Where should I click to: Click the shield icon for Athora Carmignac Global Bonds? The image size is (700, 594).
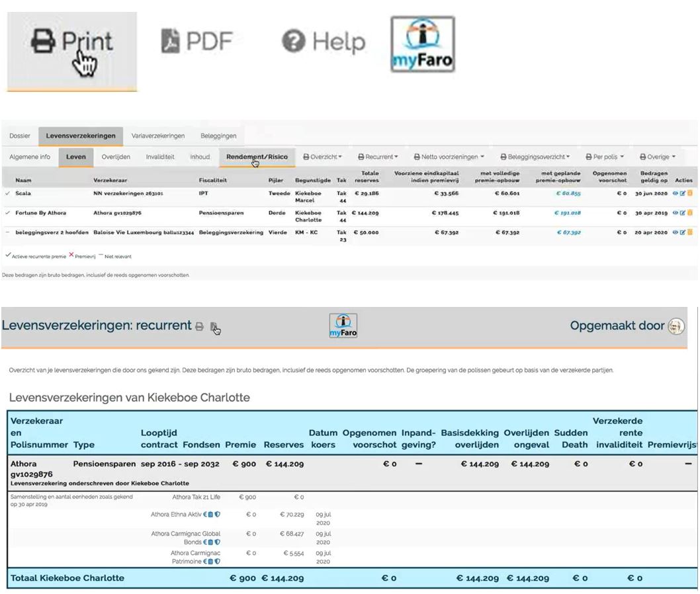pyautogui.click(x=218, y=542)
